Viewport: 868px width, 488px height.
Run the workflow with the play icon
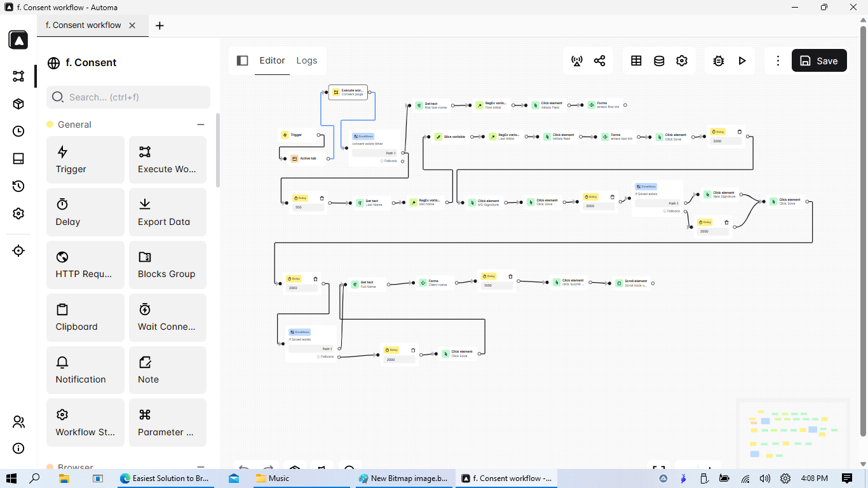(742, 61)
